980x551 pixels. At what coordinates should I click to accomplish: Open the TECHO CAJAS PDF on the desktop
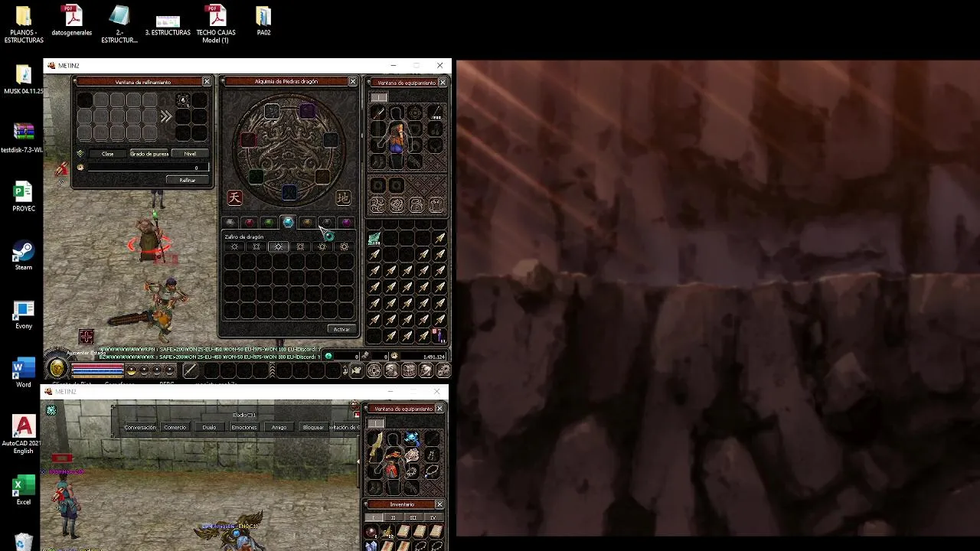[x=216, y=24]
